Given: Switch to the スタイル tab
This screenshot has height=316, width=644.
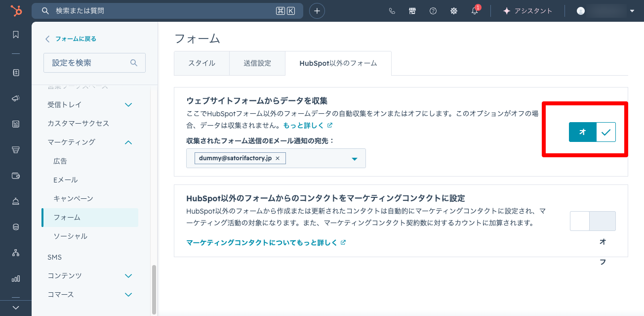Looking at the screenshot, I should (201, 63).
